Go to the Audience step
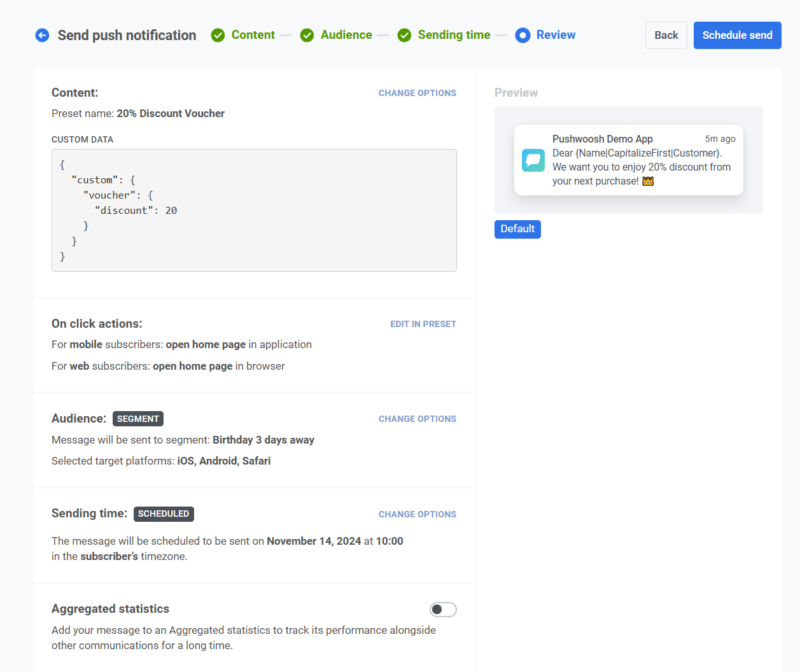This screenshot has height=672, width=800. [346, 35]
